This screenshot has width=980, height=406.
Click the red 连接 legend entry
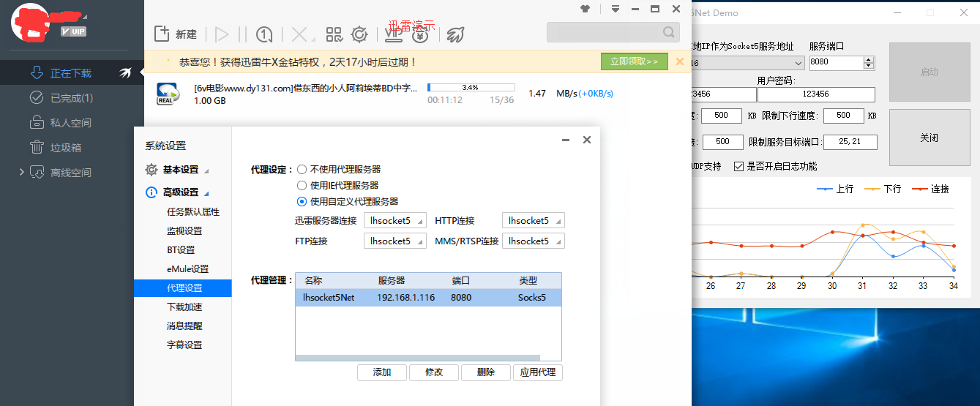click(930, 189)
